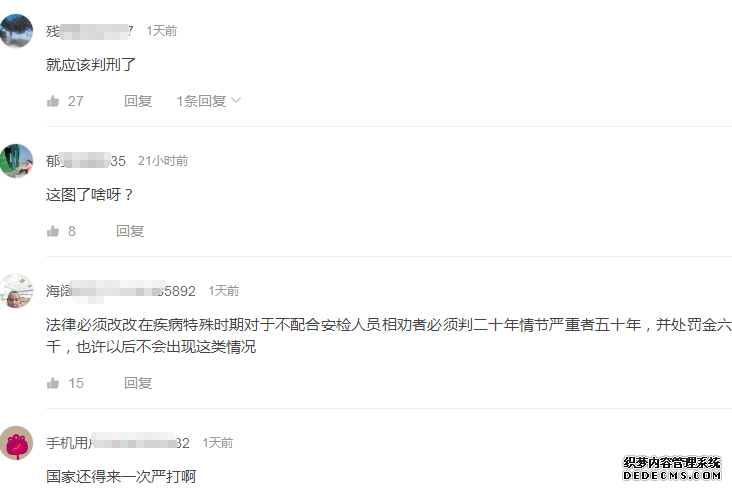Viewport: 732px width, 490px height.
Task: Click the chevron next to 1条回复
Action: [236, 100]
